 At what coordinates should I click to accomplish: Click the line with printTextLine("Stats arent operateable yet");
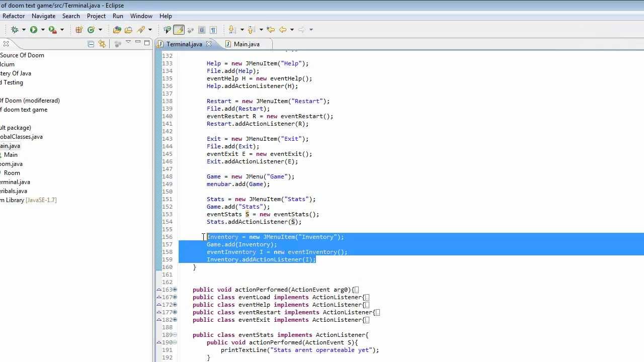(300, 350)
